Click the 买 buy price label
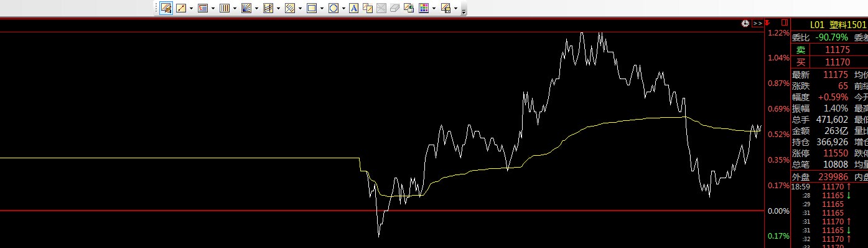The image size is (868, 248). pyautogui.click(x=800, y=62)
